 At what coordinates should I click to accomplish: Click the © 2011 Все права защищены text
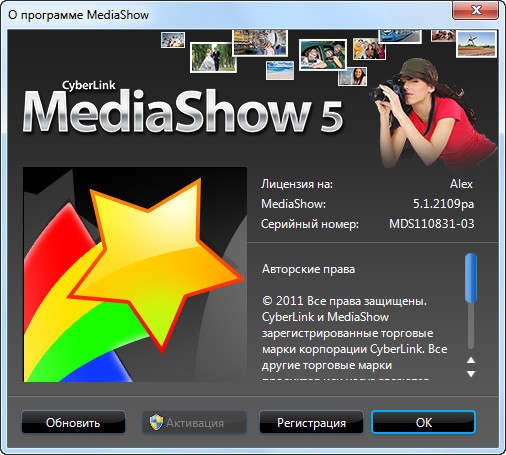click(x=344, y=301)
